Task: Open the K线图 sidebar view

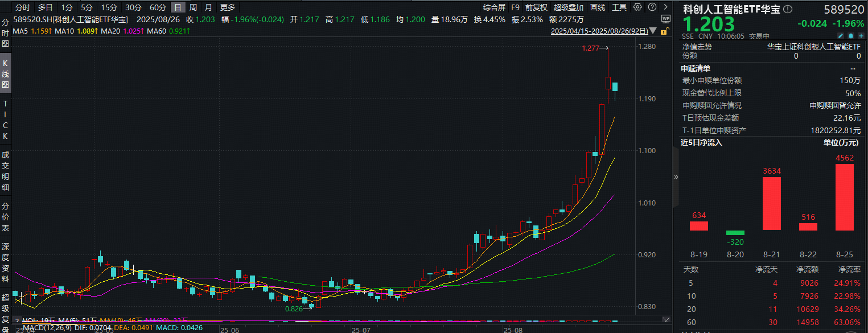Action: 6,73
